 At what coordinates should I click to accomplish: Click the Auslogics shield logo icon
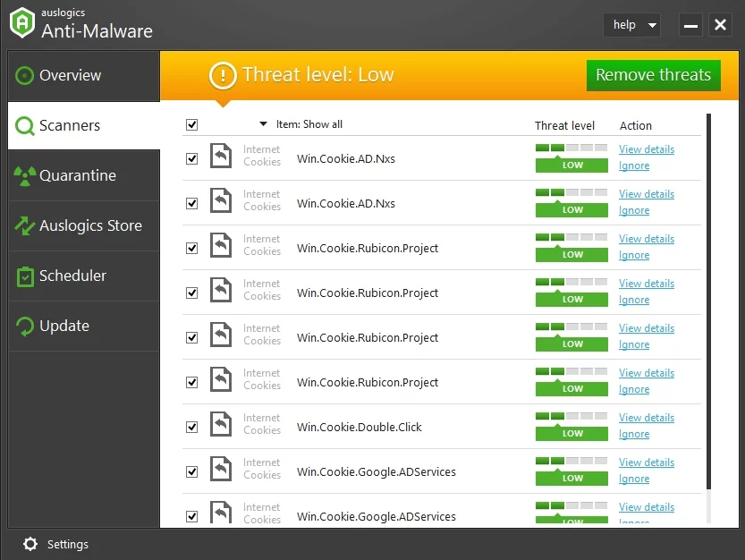click(22, 24)
